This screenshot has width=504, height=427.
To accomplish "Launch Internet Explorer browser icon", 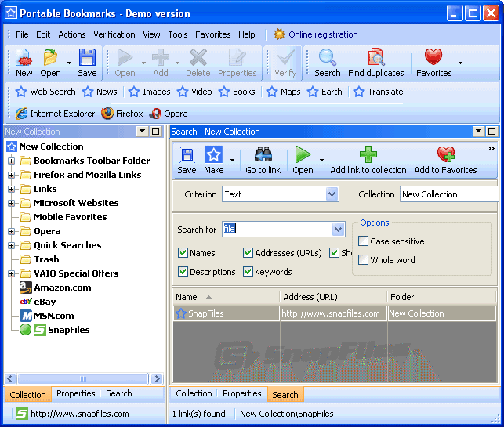I will pyautogui.click(x=21, y=114).
